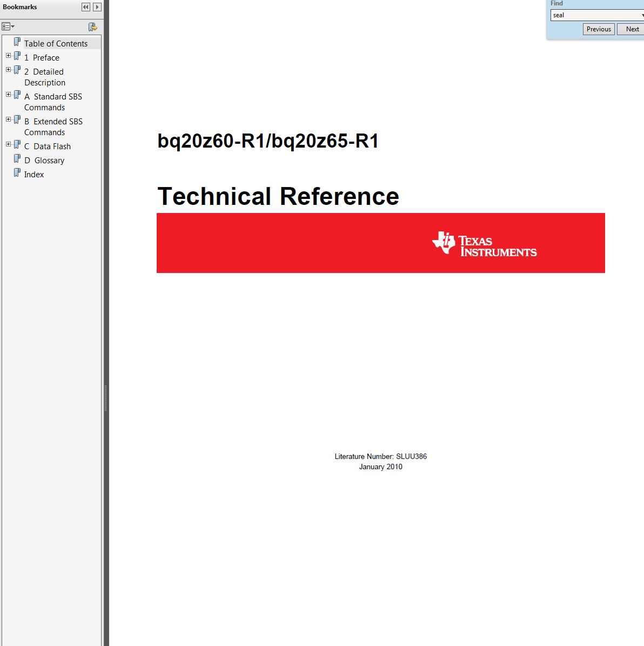This screenshot has height=646, width=644.
Task: Click the Previous search result button
Action: tap(599, 29)
